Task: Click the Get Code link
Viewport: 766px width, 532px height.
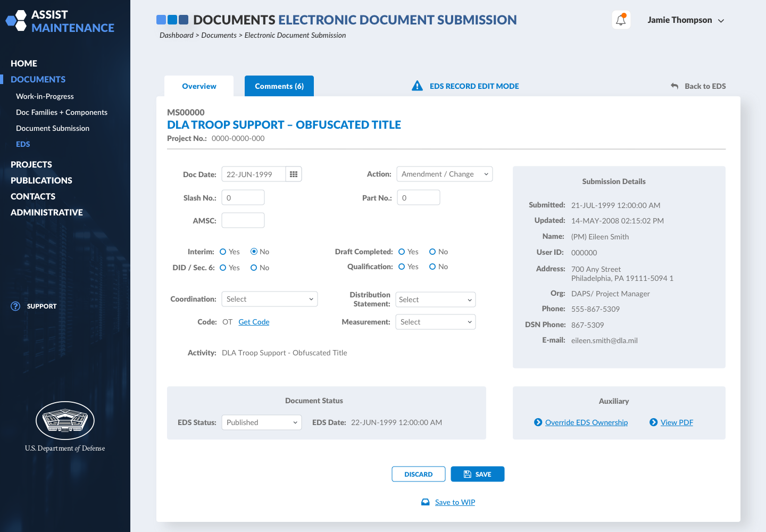Action: [x=254, y=322]
